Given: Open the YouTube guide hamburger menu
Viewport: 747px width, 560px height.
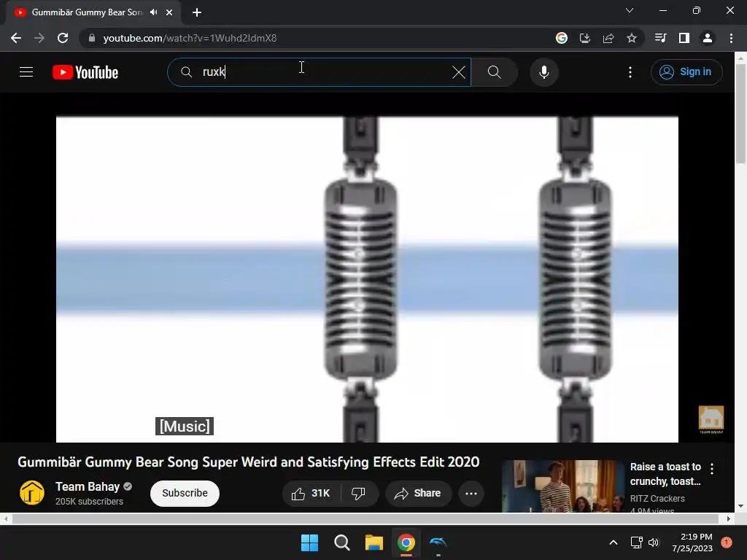Looking at the screenshot, I should pos(26,72).
